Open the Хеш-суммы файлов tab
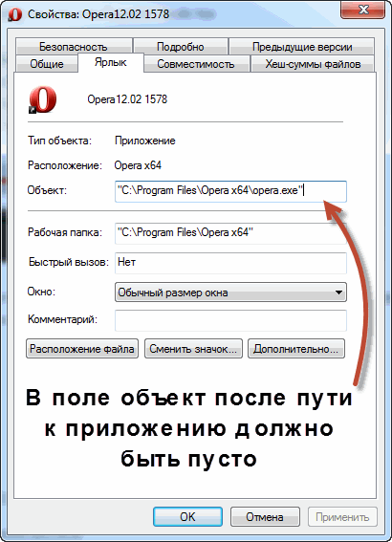 [313, 64]
